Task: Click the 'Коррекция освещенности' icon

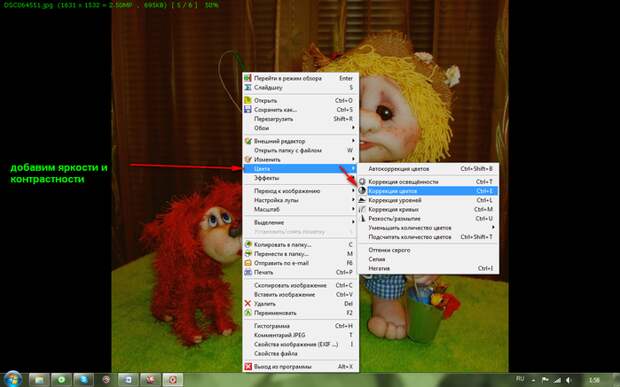Action: pyautogui.click(x=362, y=182)
